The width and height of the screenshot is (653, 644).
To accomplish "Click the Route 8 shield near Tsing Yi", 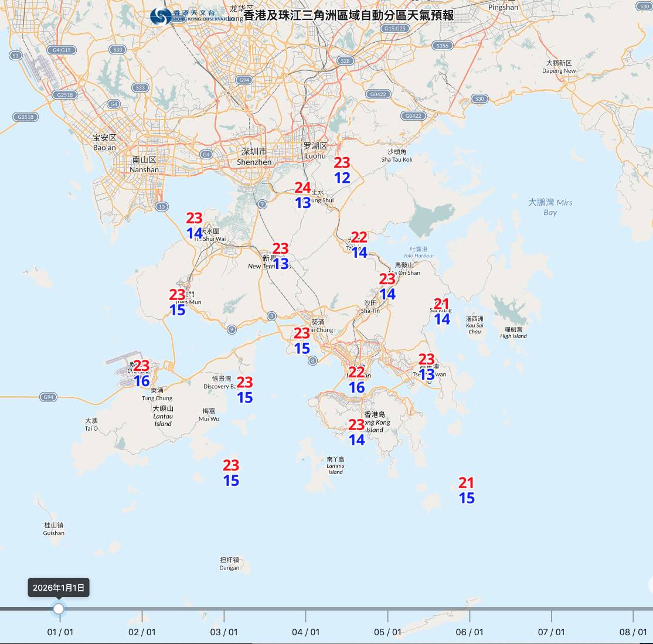I will click(313, 360).
